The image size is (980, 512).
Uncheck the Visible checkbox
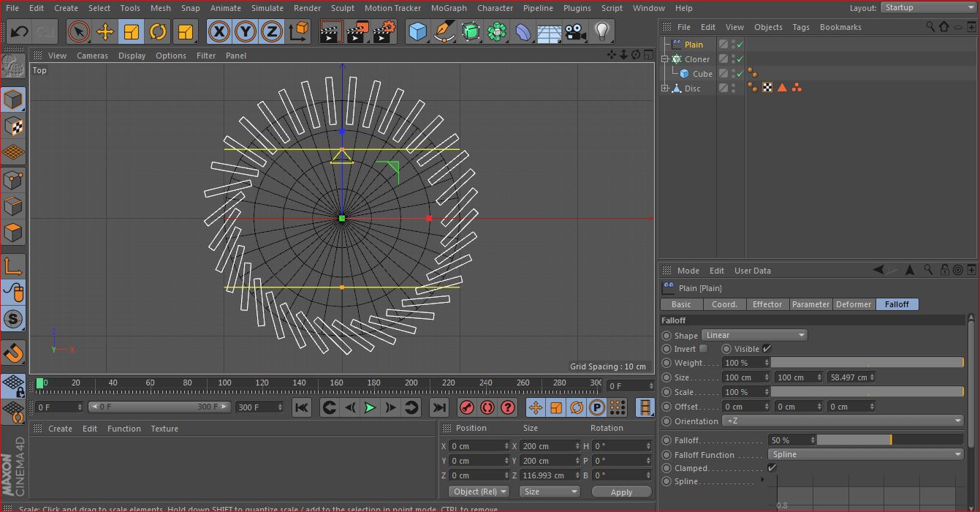pos(767,349)
